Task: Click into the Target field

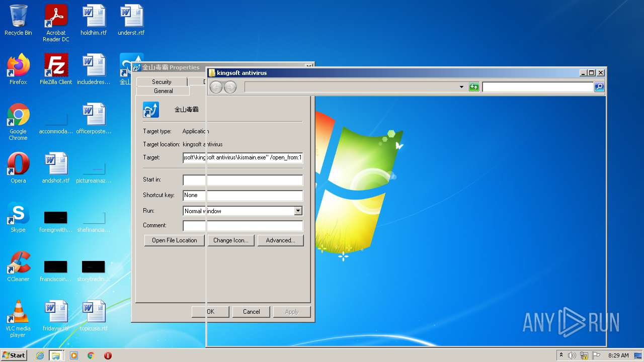Action: coord(243,158)
